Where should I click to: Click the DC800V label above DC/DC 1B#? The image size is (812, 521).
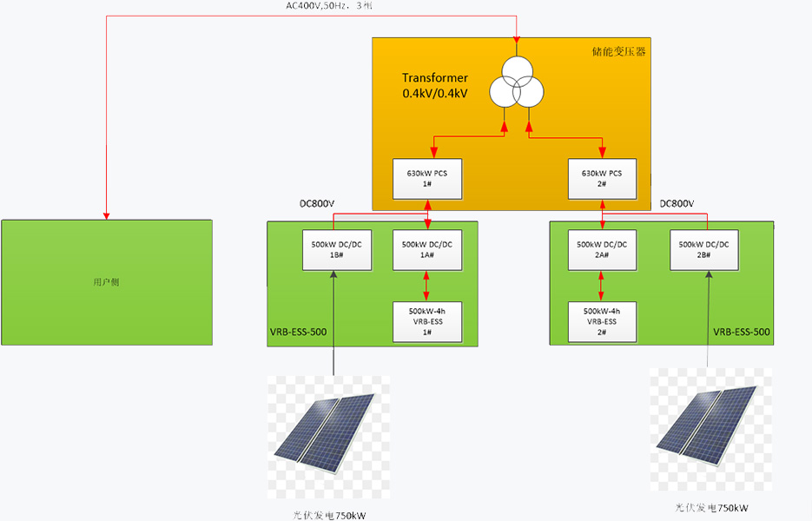point(317,204)
